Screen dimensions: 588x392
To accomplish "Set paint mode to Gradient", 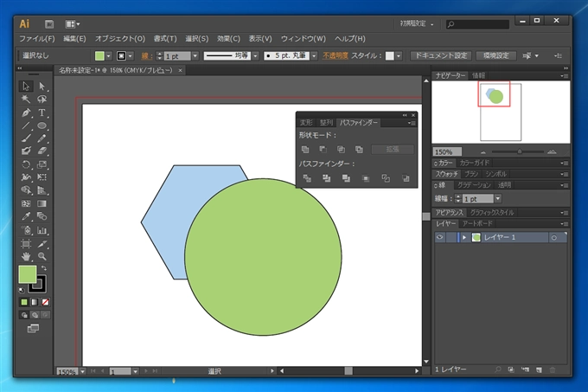I will [35, 302].
